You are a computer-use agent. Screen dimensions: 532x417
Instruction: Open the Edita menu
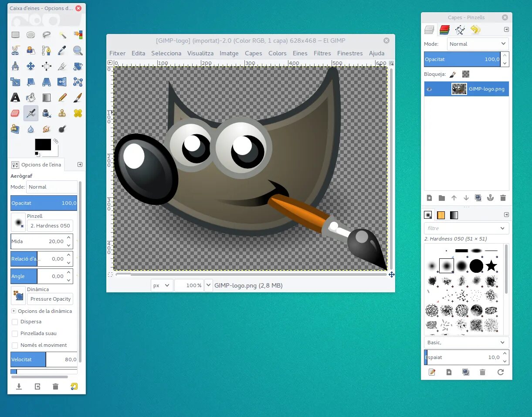coord(138,53)
